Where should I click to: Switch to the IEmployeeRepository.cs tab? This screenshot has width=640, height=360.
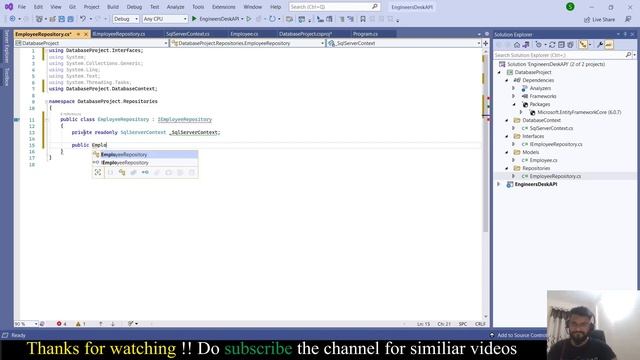click(119, 34)
